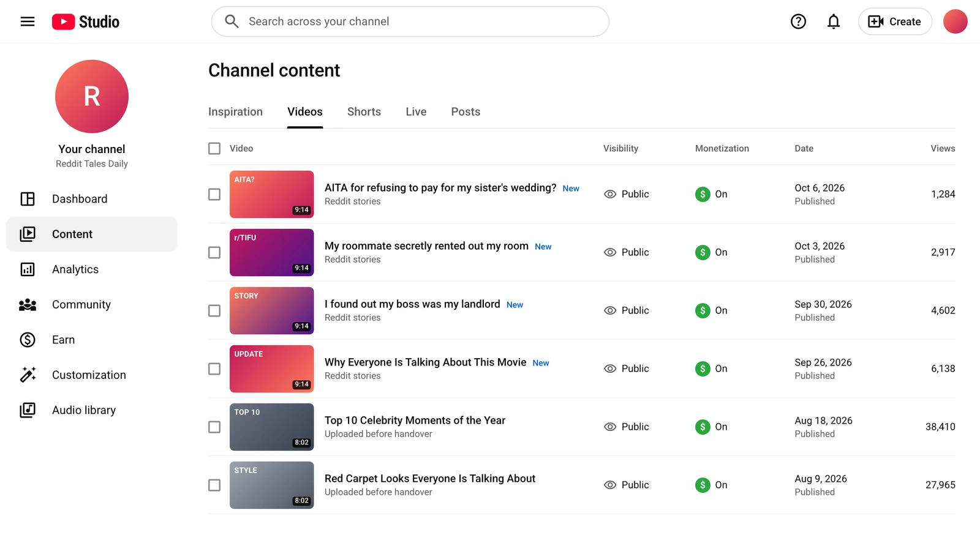Open the Live tab
Screen dimensions: 980x551
[x=416, y=111]
